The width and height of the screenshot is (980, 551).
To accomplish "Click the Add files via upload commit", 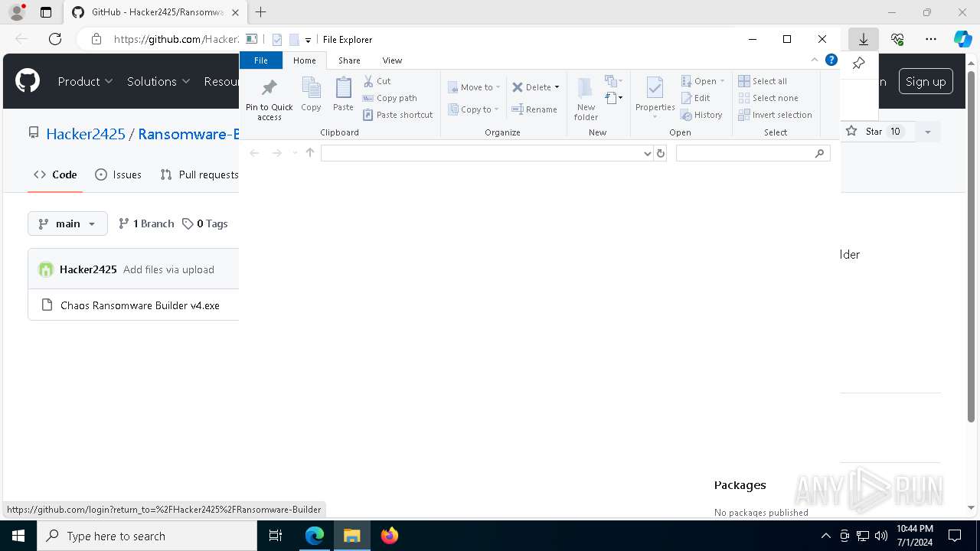I will coord(168,269).
